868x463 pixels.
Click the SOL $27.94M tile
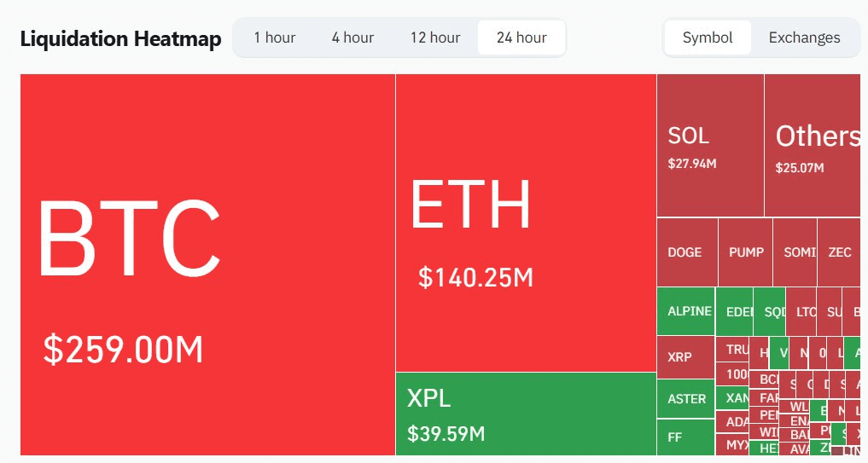(710, 145)
